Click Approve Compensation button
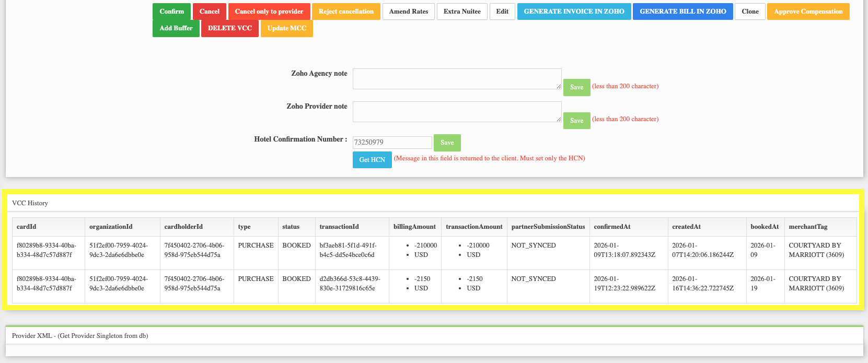 pyautogui.click(x=808, y=11)
